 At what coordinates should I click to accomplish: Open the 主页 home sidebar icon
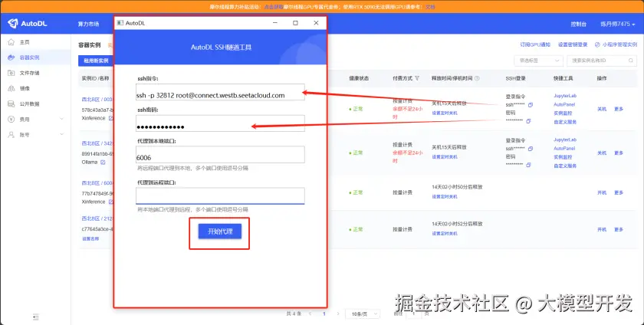11,42
